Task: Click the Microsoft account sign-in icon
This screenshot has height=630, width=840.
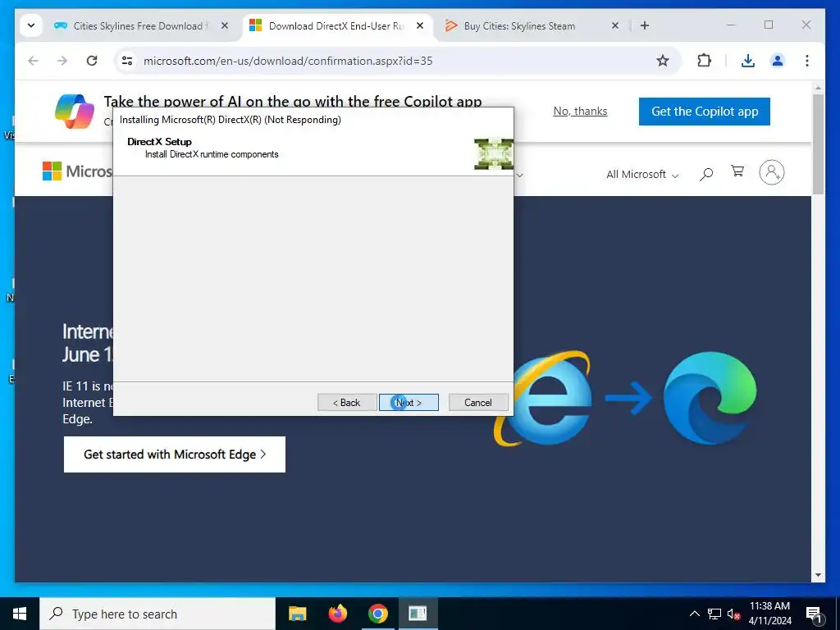Action: (771, 172)
